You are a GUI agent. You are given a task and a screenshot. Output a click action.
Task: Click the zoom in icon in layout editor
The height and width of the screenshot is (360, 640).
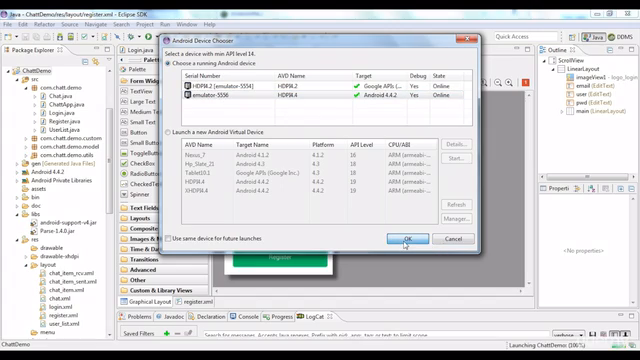pyautogui.click(x=509, y=82)
